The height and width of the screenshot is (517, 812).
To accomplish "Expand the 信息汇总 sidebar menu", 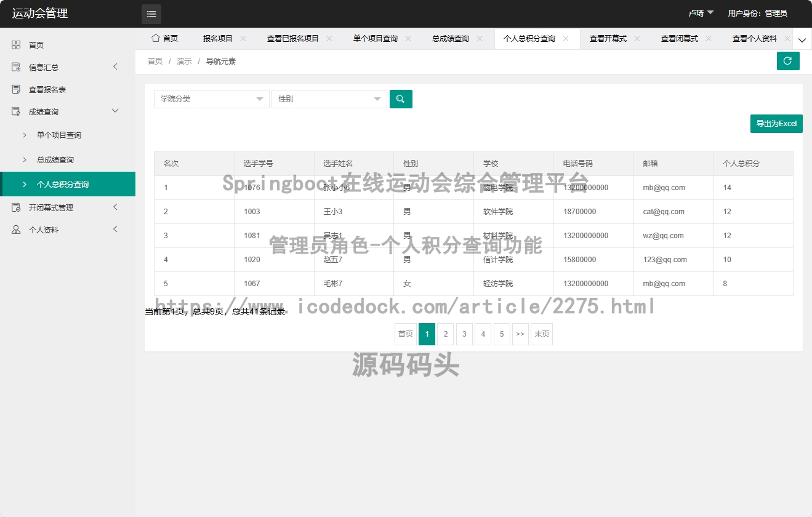I will point(115,66).
